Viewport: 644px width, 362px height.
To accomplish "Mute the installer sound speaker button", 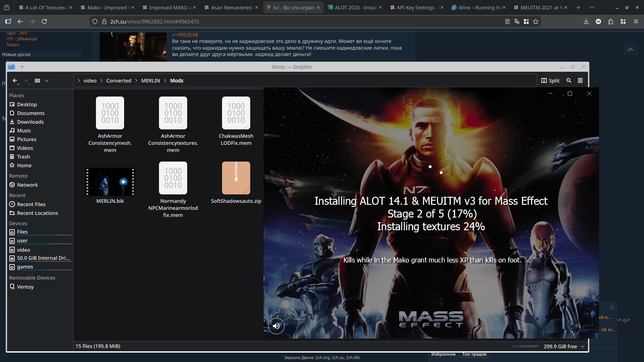I will 276,326.
